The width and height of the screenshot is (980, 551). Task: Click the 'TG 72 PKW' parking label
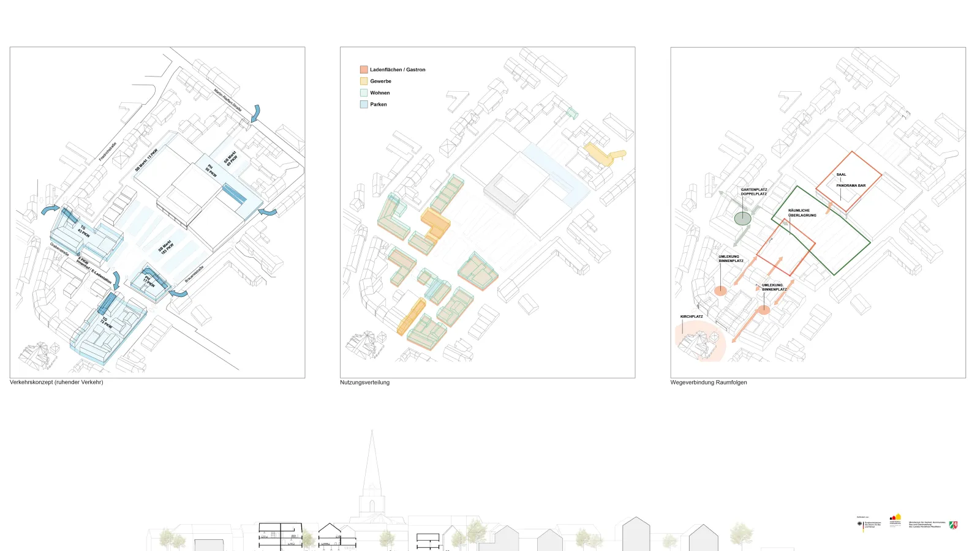(105, 323)
